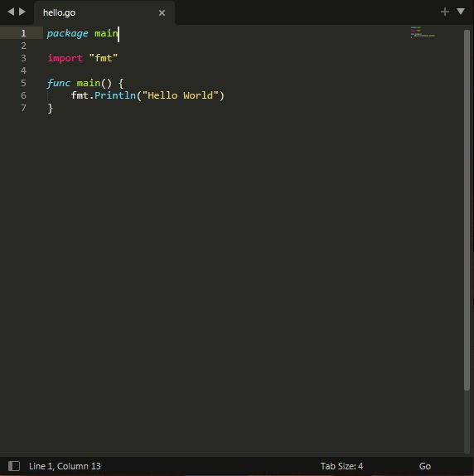Viewport: 474px width, 476px height.
Task: Click the Println call
Action: (x=115, y=95)
